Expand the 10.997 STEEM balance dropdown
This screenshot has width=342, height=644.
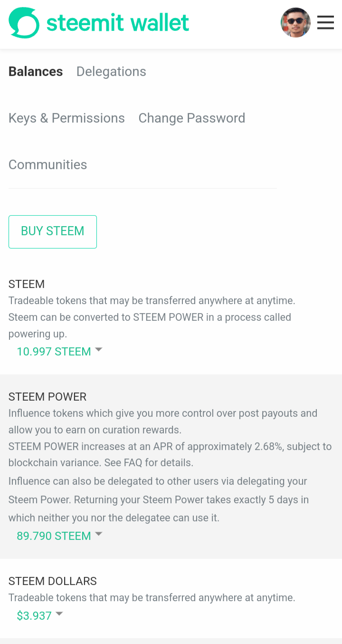click(54, 352)
